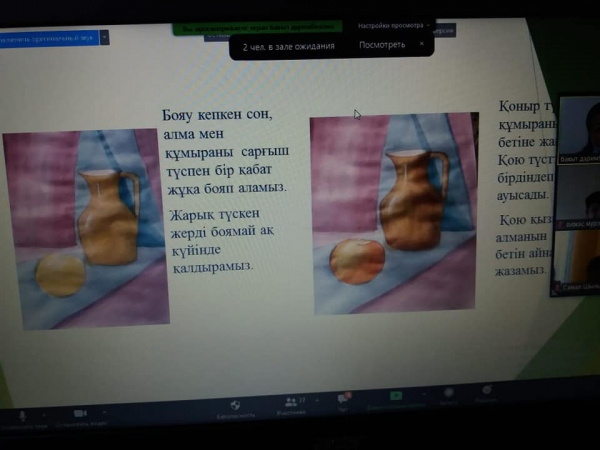The height and width of the screenshot is (450, 600).
Task: Open the Reactions icon in toolbar
Action: [488, 392]
